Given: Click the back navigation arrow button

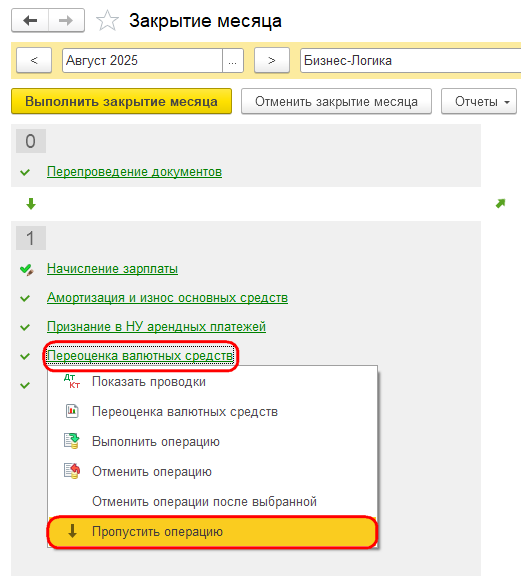Looking at the screenshot, I should [x=30, y=21].
